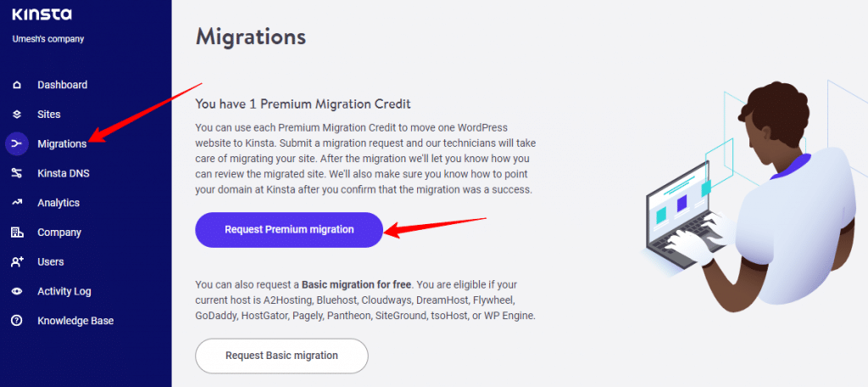Click the Kinsta logo
This screenshot has height=387, width=868.
click(42, 15)
